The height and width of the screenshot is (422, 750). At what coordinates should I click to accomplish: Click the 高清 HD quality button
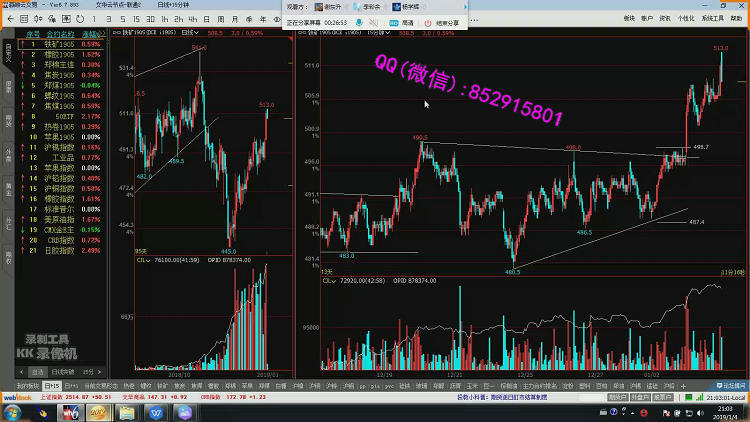402,21
